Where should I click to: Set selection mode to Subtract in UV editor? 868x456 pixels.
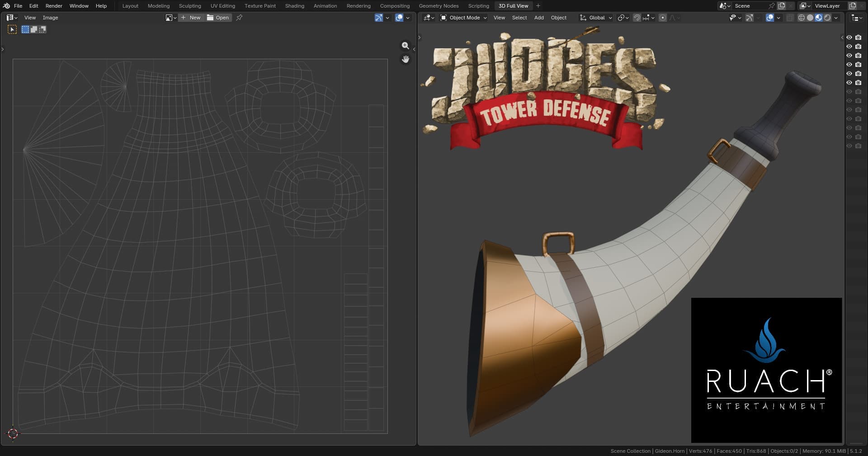[x=42, y=29]
